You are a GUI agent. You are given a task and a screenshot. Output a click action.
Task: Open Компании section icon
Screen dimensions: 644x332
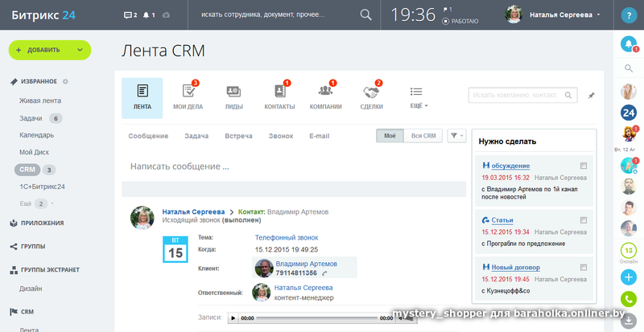coord(326,91)
